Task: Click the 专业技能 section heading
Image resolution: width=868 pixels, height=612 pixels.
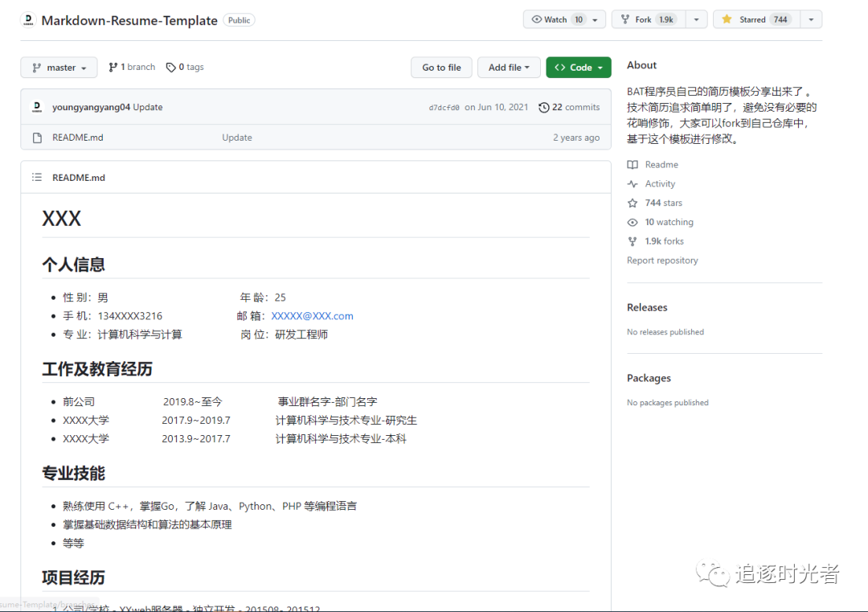Action: 74,473
